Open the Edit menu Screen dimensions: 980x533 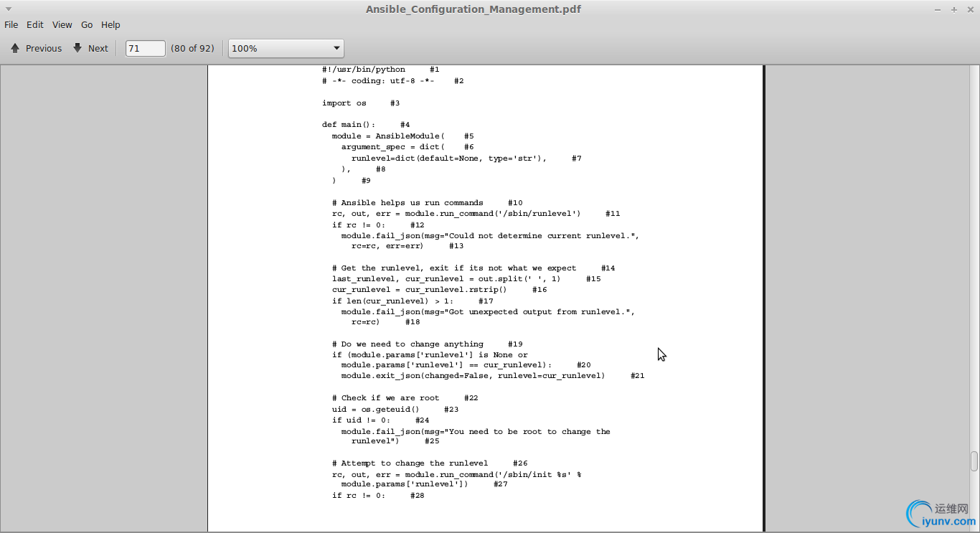coord(35,24)
